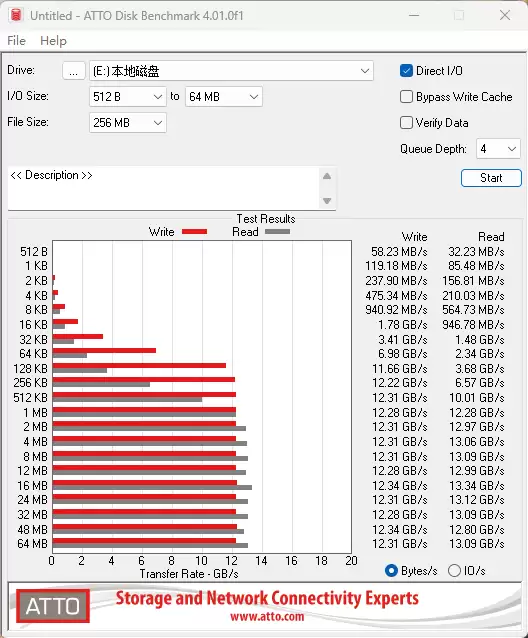The height and width of the screenshot is (638, 528).
Task: Close the ATTO Disk Benchmark window
Action: pyautogui.click(x=505, y=15)
